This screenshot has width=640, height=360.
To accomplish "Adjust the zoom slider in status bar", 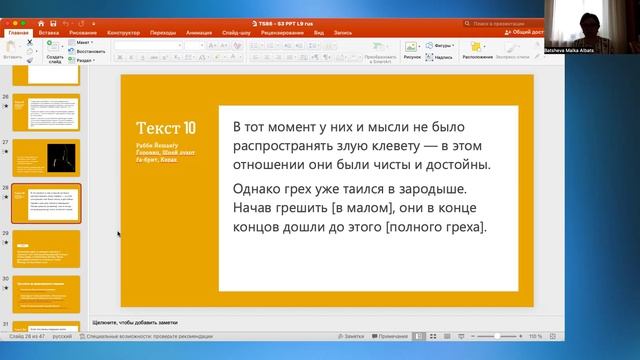I will pyautogui.click(x=497, y=336).
